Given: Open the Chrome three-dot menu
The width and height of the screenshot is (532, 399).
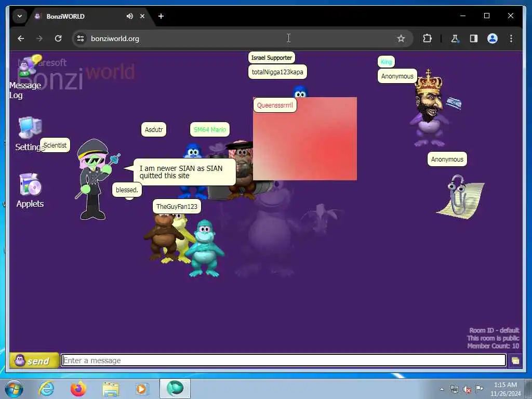Looking at the screenshot, I should coord(511,38).
